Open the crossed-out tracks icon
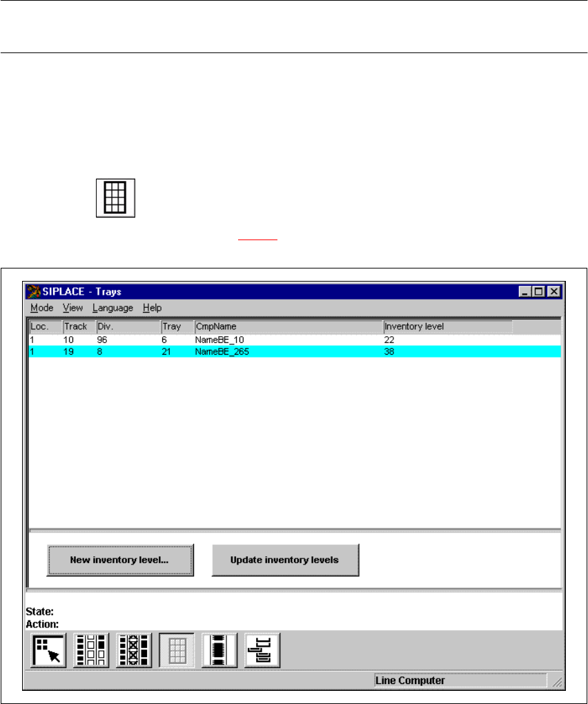The image size is (588, 704). (134, 650)
